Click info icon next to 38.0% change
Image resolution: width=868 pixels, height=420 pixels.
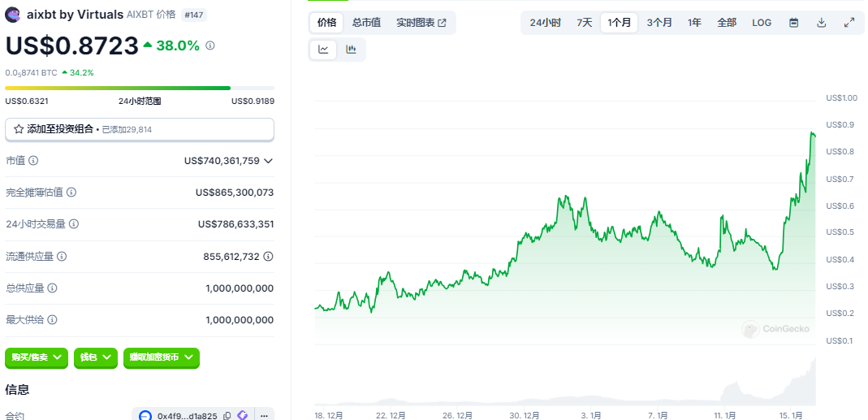(x=210, y=45)
